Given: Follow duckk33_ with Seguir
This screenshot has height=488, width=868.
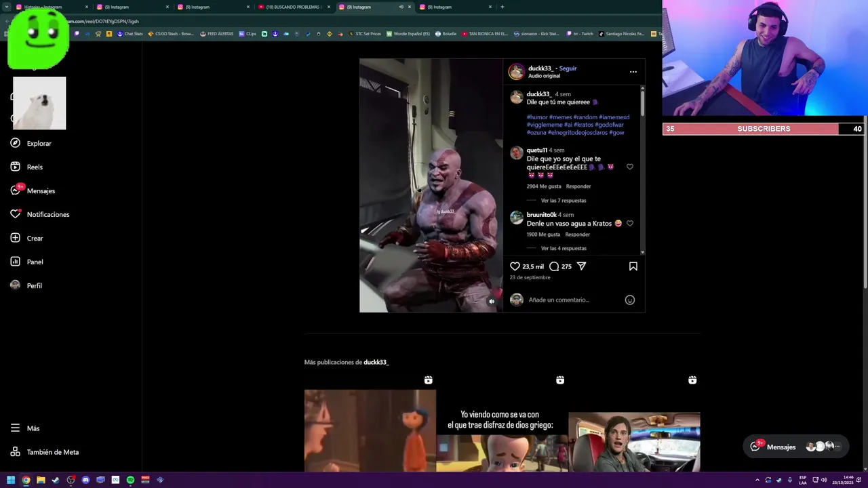Looking at the screenshot, I should click(568, 68).
